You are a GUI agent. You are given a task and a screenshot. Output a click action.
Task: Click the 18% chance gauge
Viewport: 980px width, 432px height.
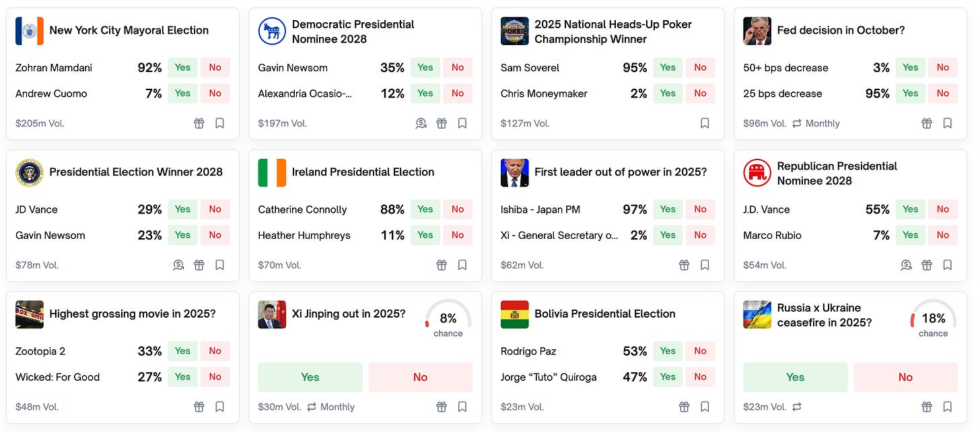click(x=933, y=319)
